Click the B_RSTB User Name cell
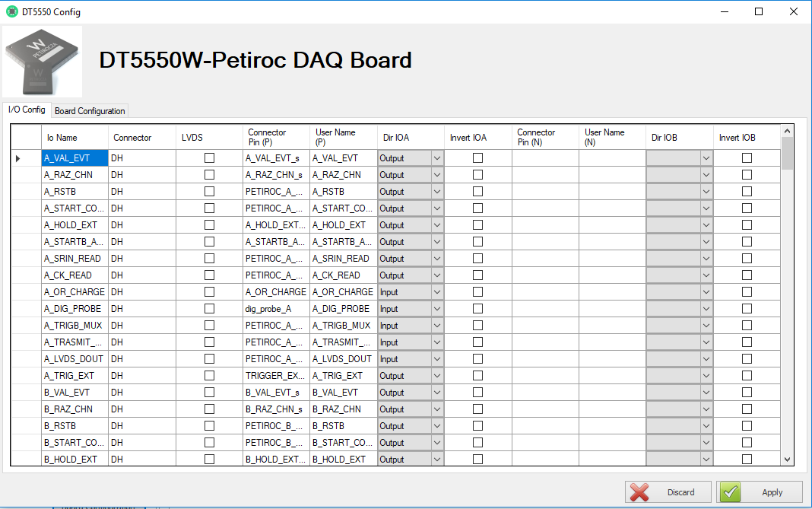 pos(344,425)
